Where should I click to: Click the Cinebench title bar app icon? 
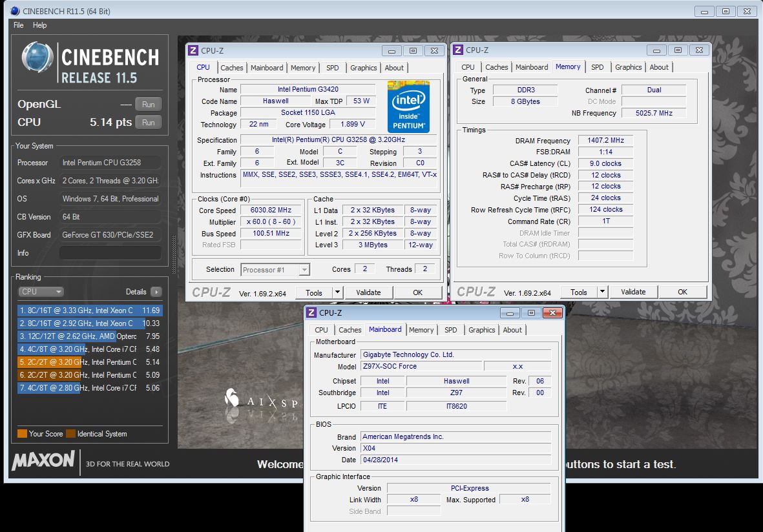tap(15, 11)
